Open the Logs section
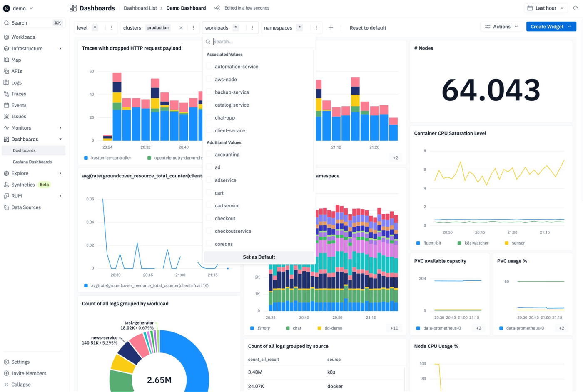The width and height of the screenshot is (583, 392). point(16,82)
